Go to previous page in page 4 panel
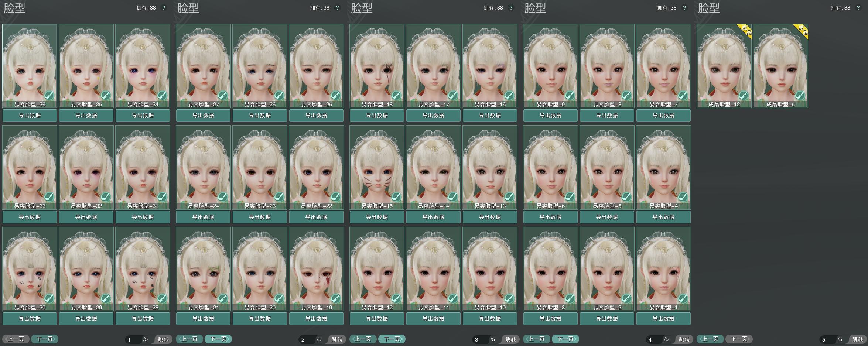The width and height of the screenshot is (868, 346). [537, 339]
